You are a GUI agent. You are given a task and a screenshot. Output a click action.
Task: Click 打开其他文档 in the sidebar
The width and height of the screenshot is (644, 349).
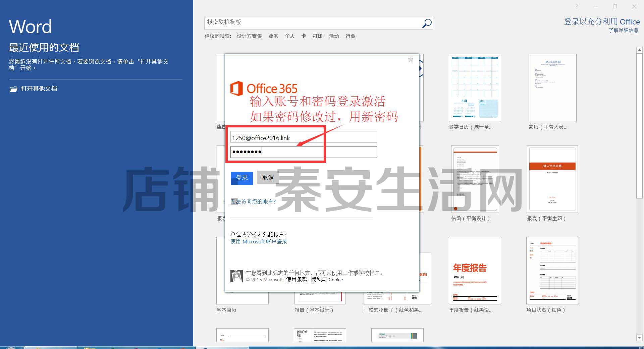click(x=39, y=89)
